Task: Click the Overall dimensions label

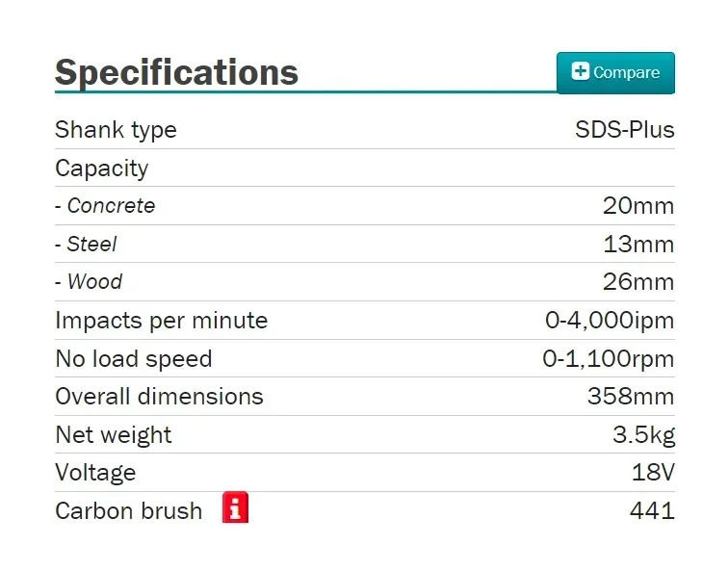Action: click(159, 397)
